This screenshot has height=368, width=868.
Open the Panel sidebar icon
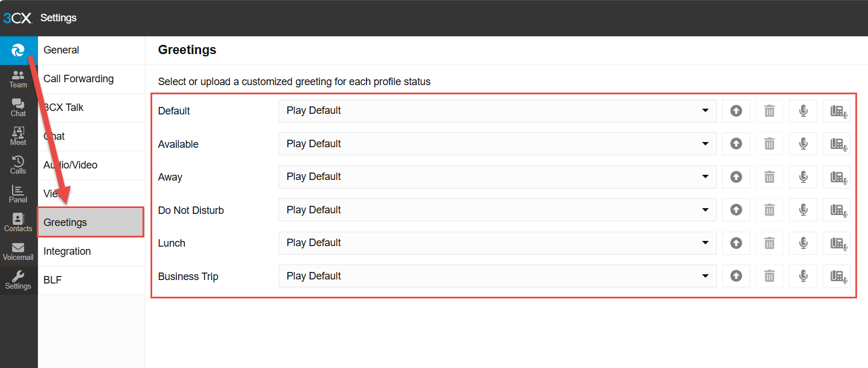click(x=18, y=194)
